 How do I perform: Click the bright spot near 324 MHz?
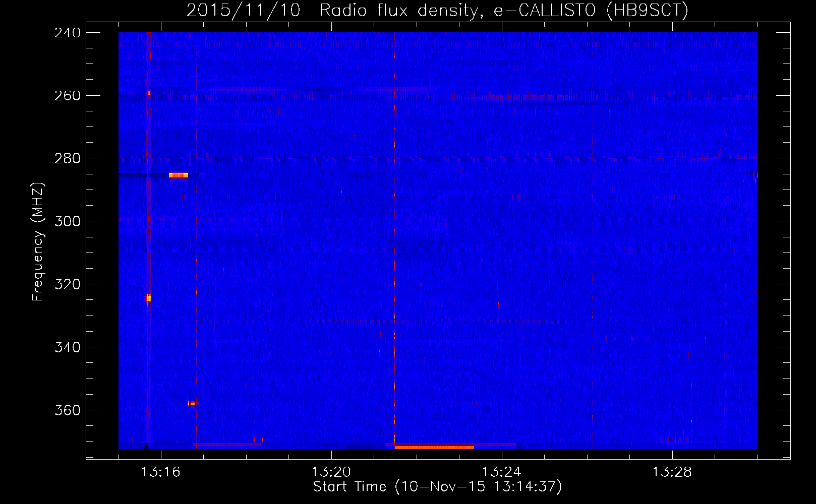click(149, 298)
